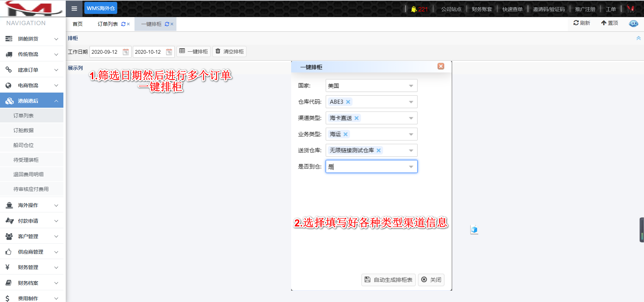Open the 渠道类型 dropdown arrow

click(x=411, y=118)
